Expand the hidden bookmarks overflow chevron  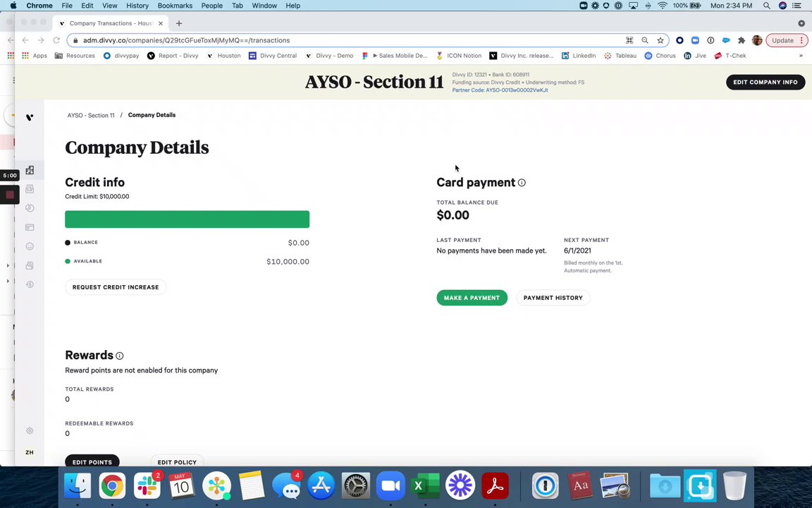(801, 56)
